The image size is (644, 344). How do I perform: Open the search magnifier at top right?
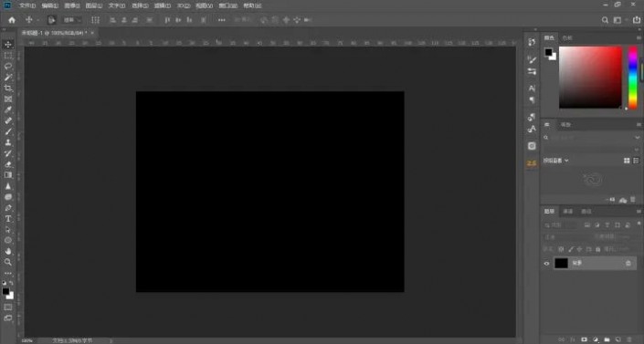point(605,20)
